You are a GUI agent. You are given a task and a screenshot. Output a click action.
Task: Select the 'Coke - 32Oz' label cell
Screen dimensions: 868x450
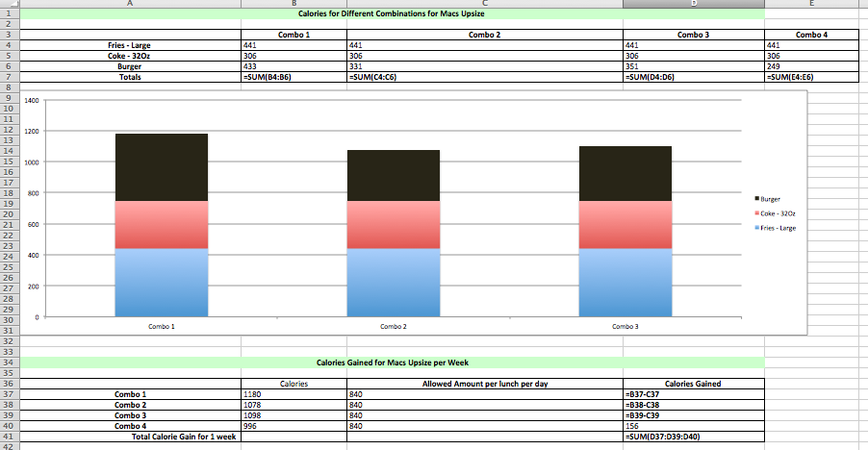click(131, 56)
